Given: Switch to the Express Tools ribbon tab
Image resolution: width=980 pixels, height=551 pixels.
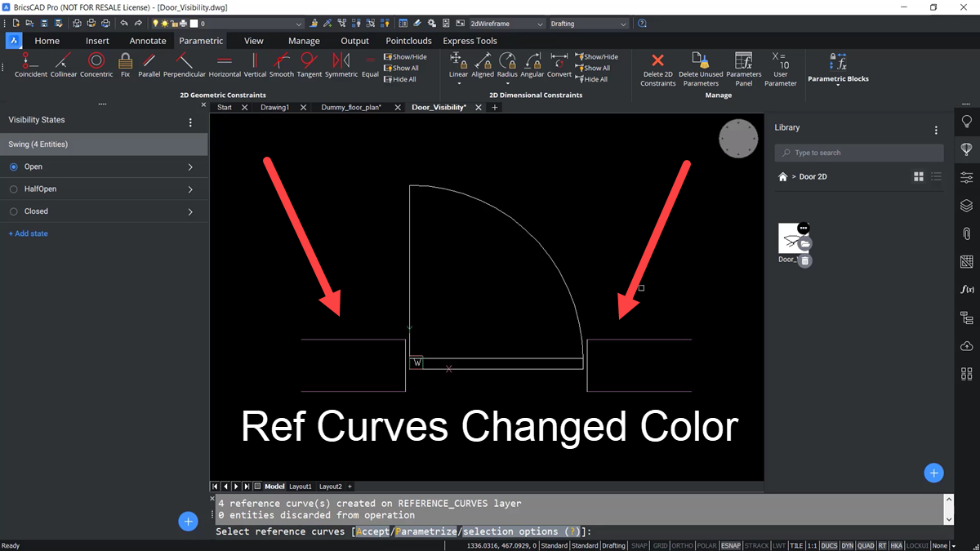Looking at the screenshot, I should (470, 40).
